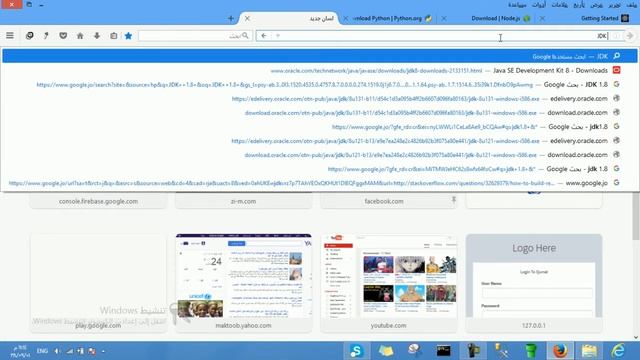Screen dimensions: 640x360
Task: Select edelivery.oracle.com jdk-8u121 suggestion
Action: pos(320,141)
